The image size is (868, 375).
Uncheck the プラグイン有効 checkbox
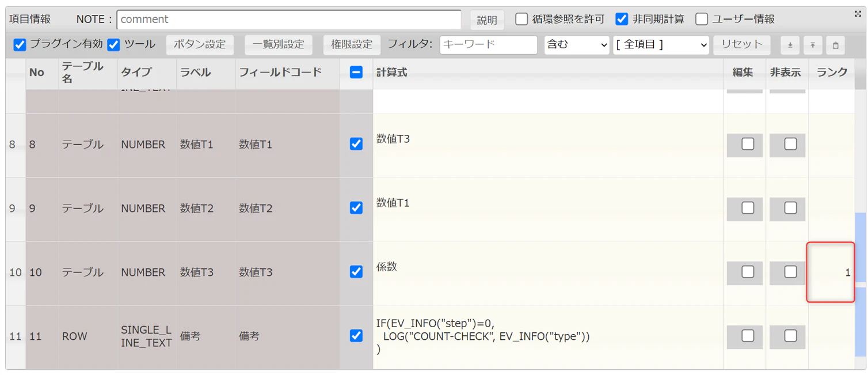(20, 44)
